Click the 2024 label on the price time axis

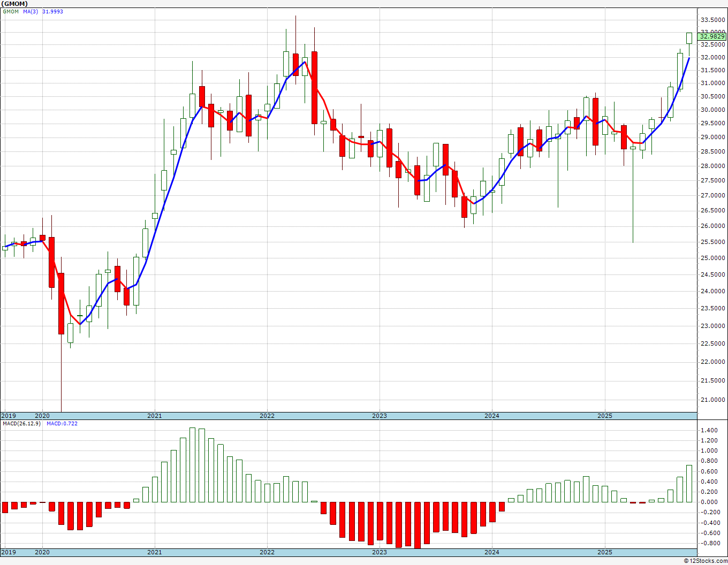[491, 416]
